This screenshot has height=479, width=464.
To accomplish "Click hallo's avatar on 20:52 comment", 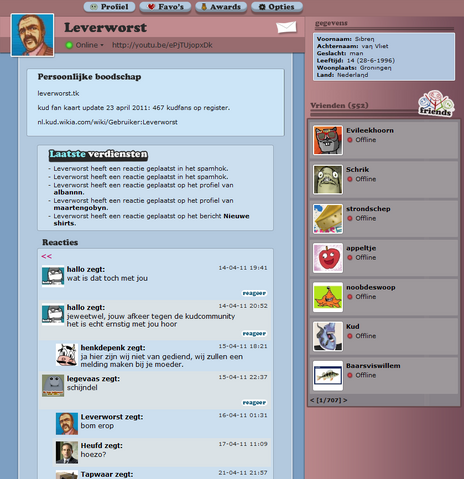I will tap(53, 314).
